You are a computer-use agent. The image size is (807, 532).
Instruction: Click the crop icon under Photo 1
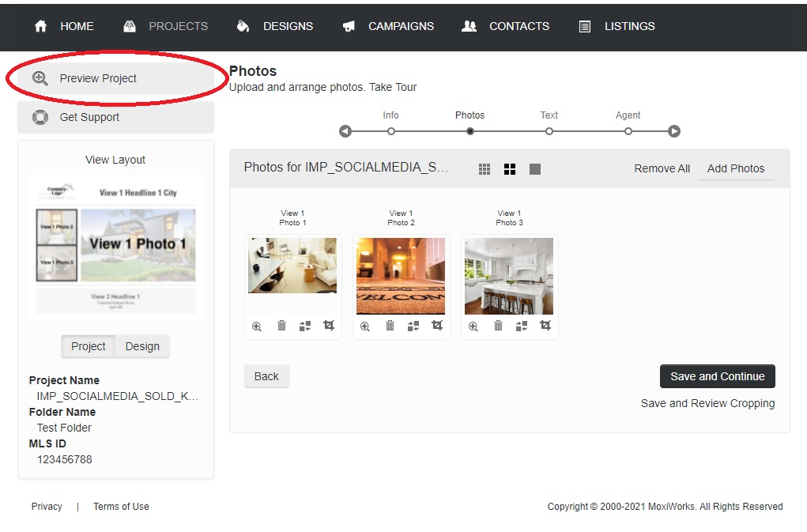tap(329, 326)
